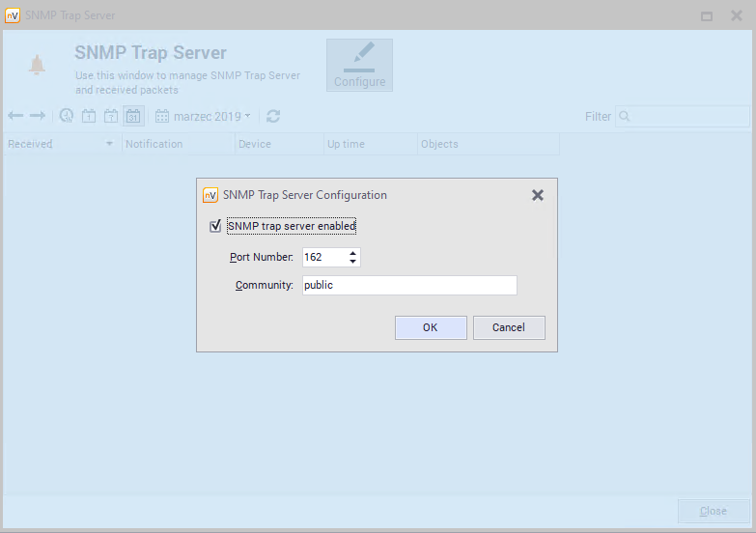Toggle the SNMP trap server enabled checkbox
756x533 pixels.
click(215, 226)
